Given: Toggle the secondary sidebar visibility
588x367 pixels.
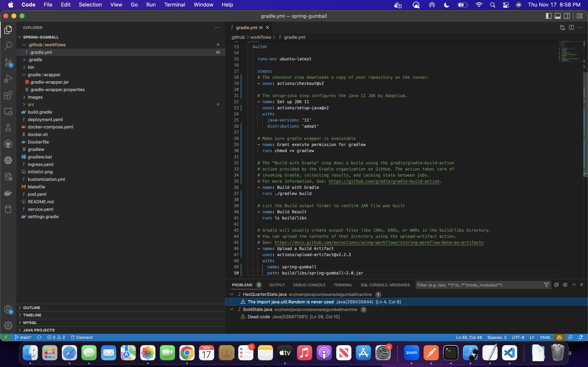Looking at the screenshot, I should [x=567, y=16].
